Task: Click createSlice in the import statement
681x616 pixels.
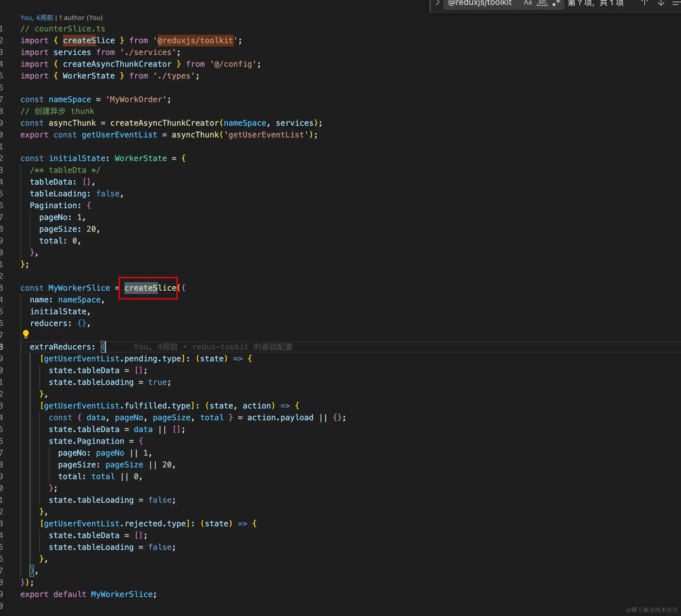Action: 89,41
